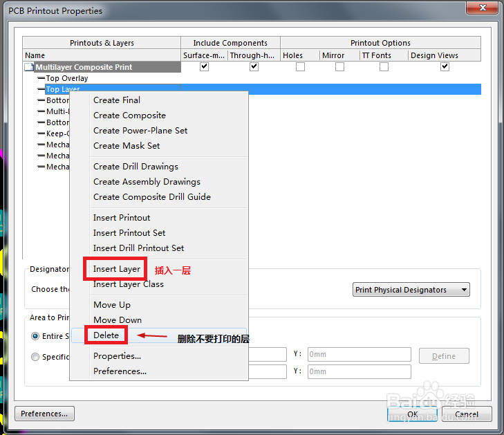Confirm with the OK button

pos(412,414)
